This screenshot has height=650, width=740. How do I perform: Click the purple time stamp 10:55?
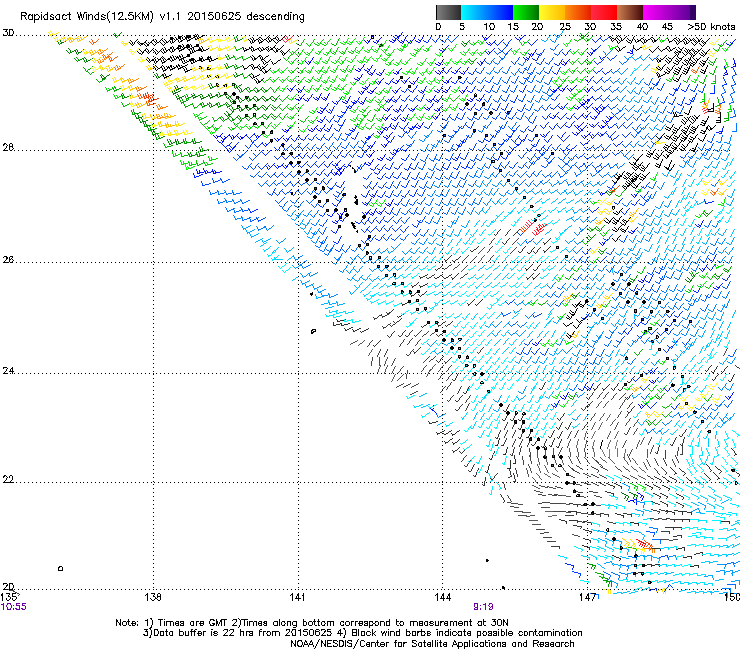pos(14,607)
